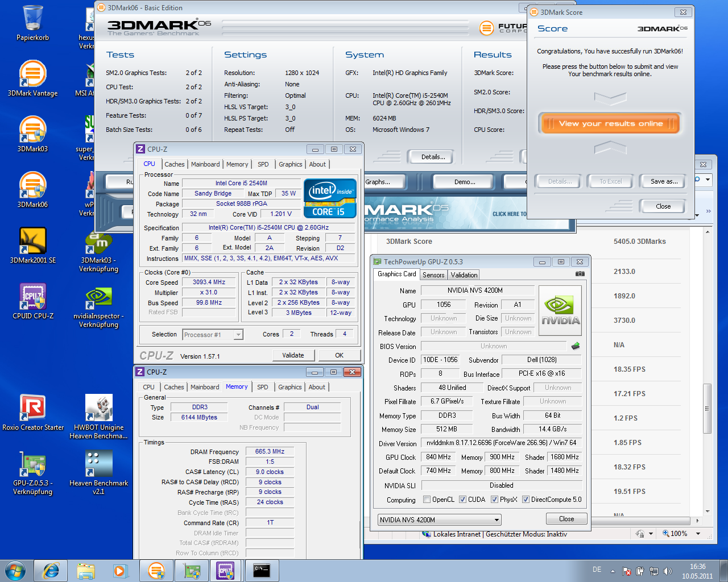Image resolution: width=728 pixels, height=582 pixels.
Task: Open CPUID CPU-Z desktop shortcut
Action: 32,301
